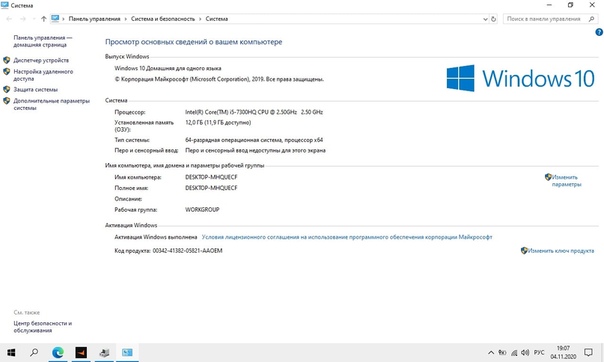The image size is (604, 362).
Task: Open the Windows Start menu
Action: [x=11, y=352]
